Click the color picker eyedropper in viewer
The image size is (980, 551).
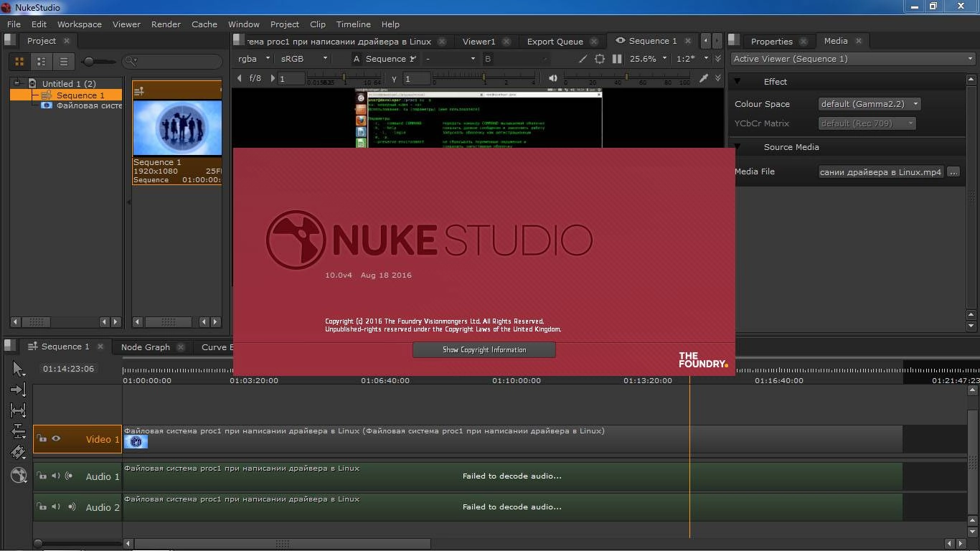pos(704,78)
